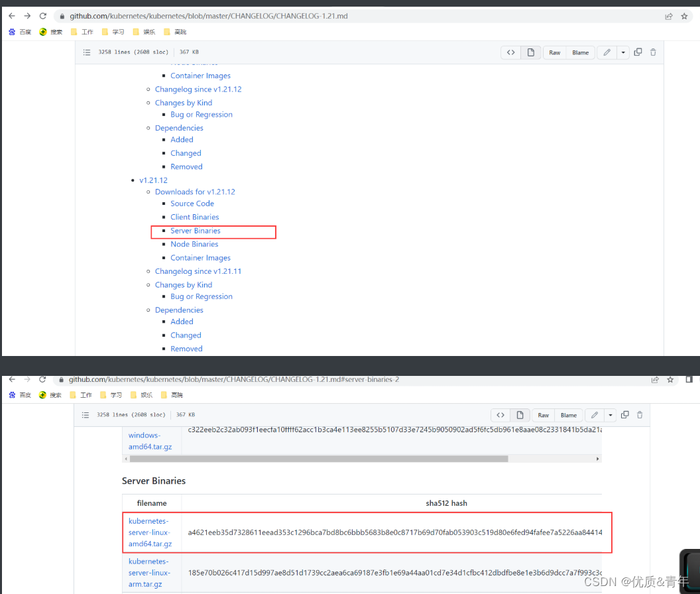Click the sha512 hash column header
This screenshot has height=594, width=700.
point(446,503)
